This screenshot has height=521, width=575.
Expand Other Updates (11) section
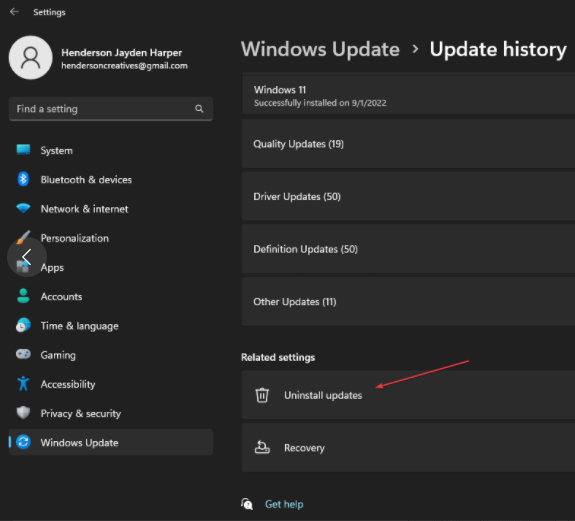point(408,301)
